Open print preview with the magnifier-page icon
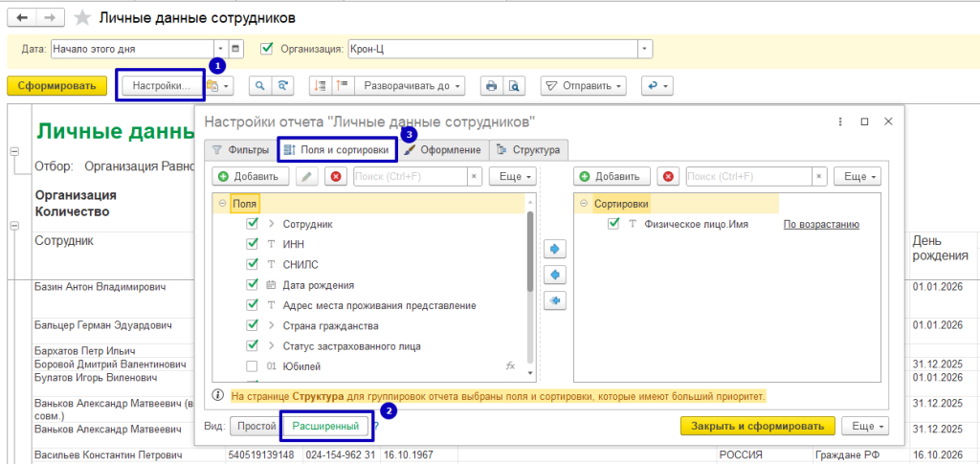980x464 pixels. (x=515, y=86)
